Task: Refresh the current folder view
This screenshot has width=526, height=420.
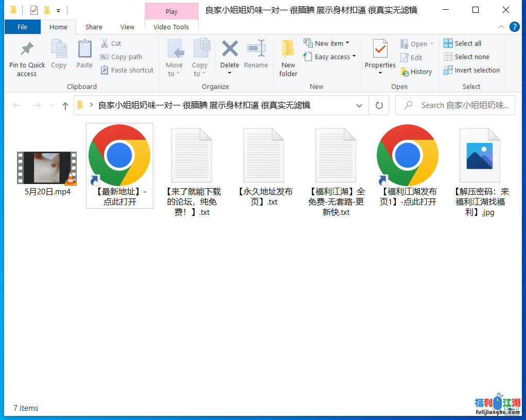Action: click(x=379, y=105)
